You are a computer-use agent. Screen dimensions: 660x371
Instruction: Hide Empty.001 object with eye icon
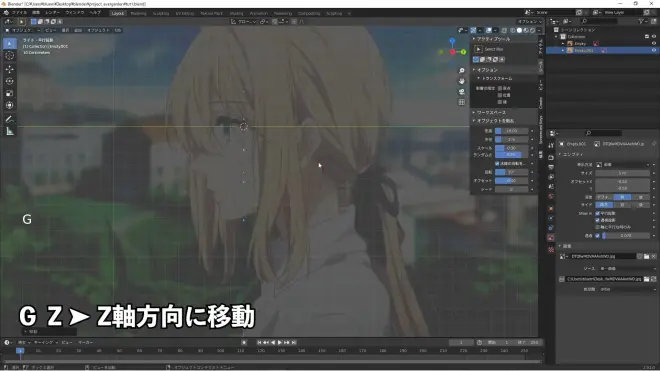[654, 50]
